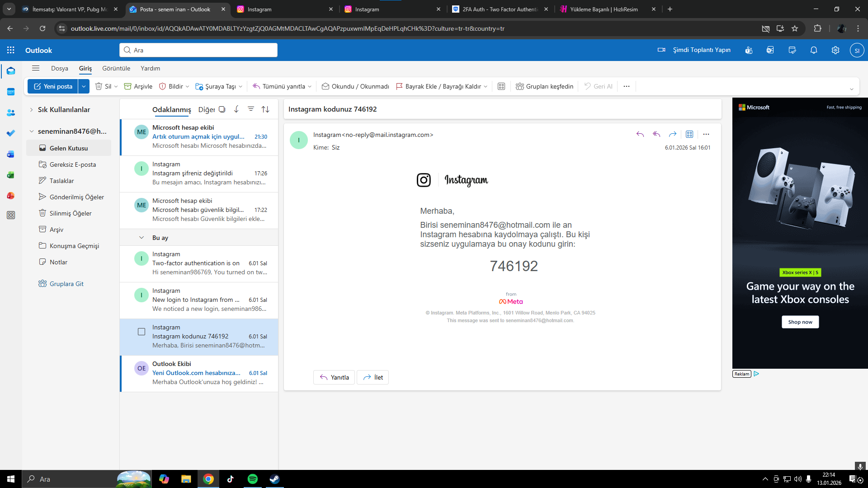Open the notifications bell
This screenshot has width=868, height=488.
[x=814, y=50]
